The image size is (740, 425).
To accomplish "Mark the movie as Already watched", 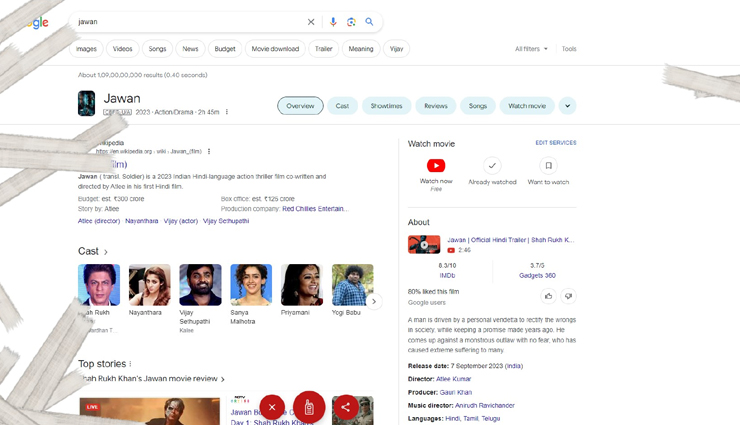I will coord(492,166).
